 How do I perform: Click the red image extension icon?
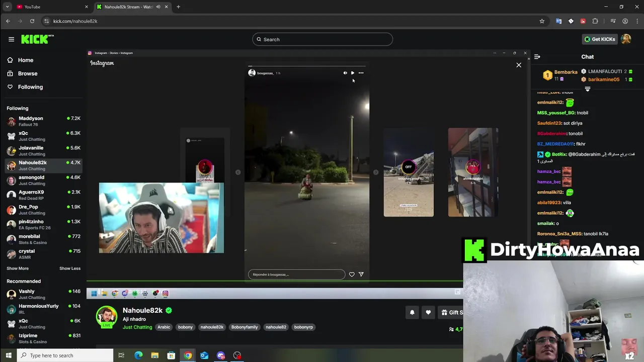point(583,21)
